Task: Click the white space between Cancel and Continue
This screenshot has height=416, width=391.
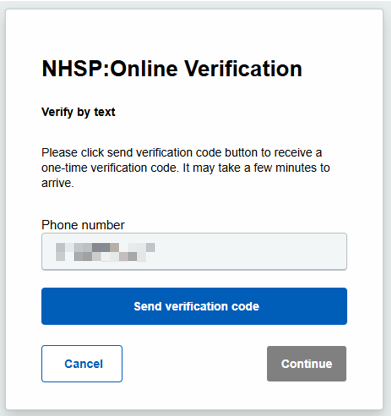Action: [195, 364]
